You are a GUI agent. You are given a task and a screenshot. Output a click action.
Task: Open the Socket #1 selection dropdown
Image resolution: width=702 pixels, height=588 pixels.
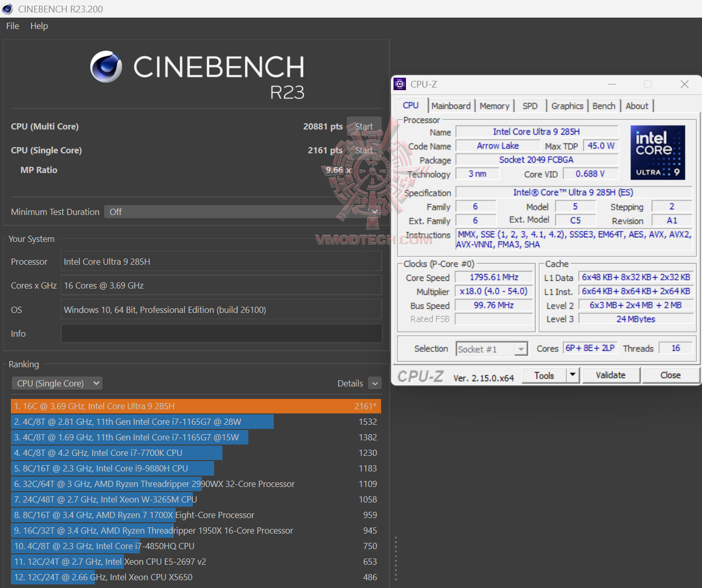[x=492, y=349]
